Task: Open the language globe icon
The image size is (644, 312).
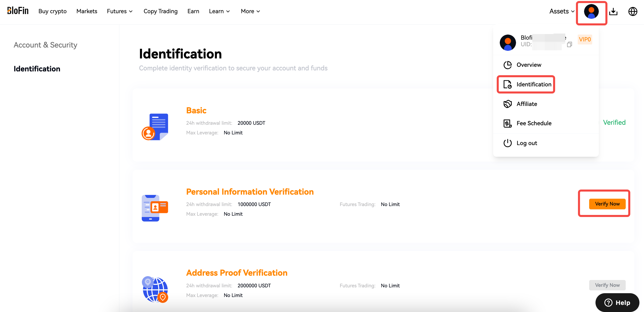Action: 633,12
